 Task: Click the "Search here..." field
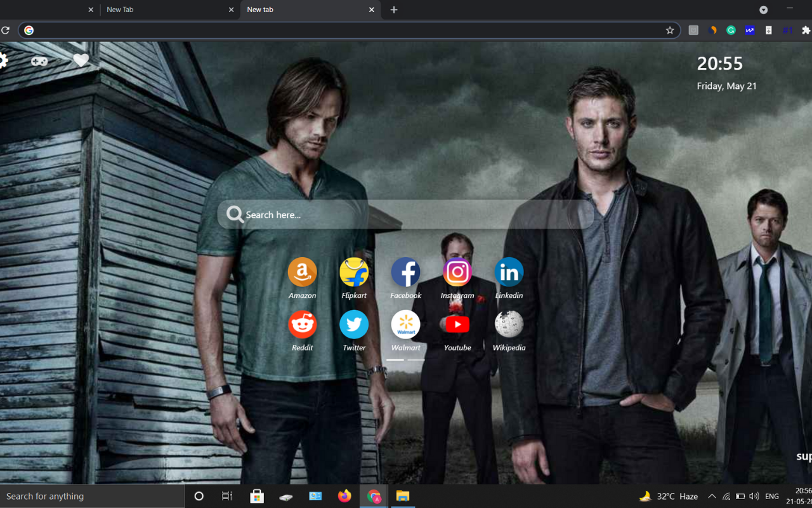pos(405,215)
